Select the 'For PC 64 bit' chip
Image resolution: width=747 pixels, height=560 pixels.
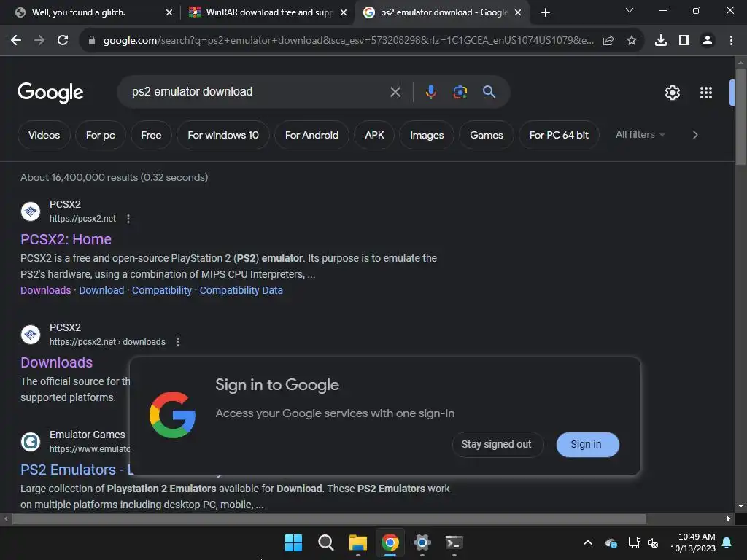559,135
